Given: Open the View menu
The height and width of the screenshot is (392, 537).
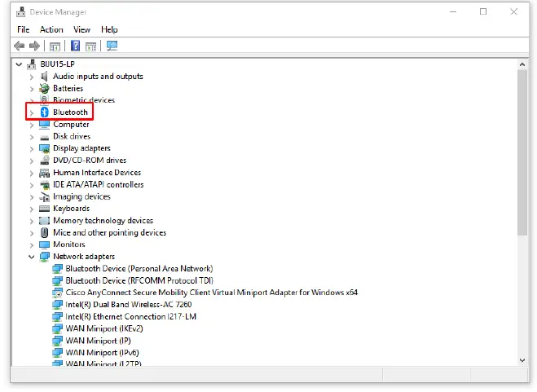Looking at the screenshot, I should pyautogui.click(x=81, y=30).
